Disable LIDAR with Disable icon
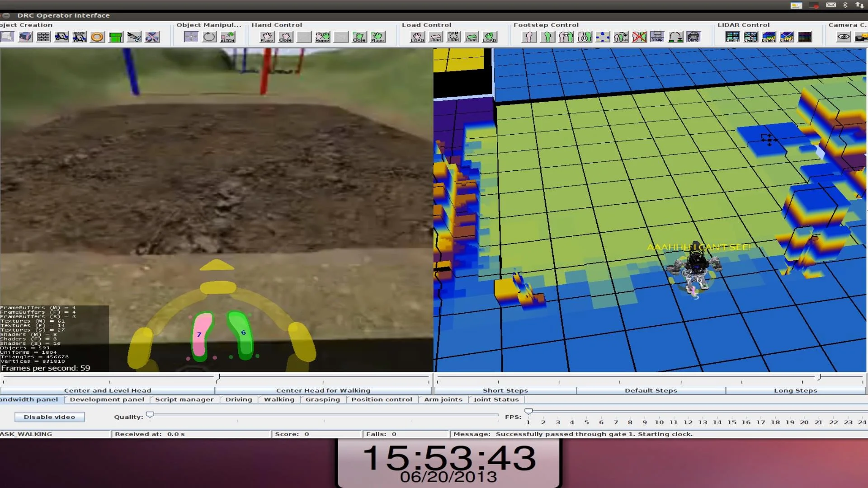868x488 pixels. (x=769, y=37)
